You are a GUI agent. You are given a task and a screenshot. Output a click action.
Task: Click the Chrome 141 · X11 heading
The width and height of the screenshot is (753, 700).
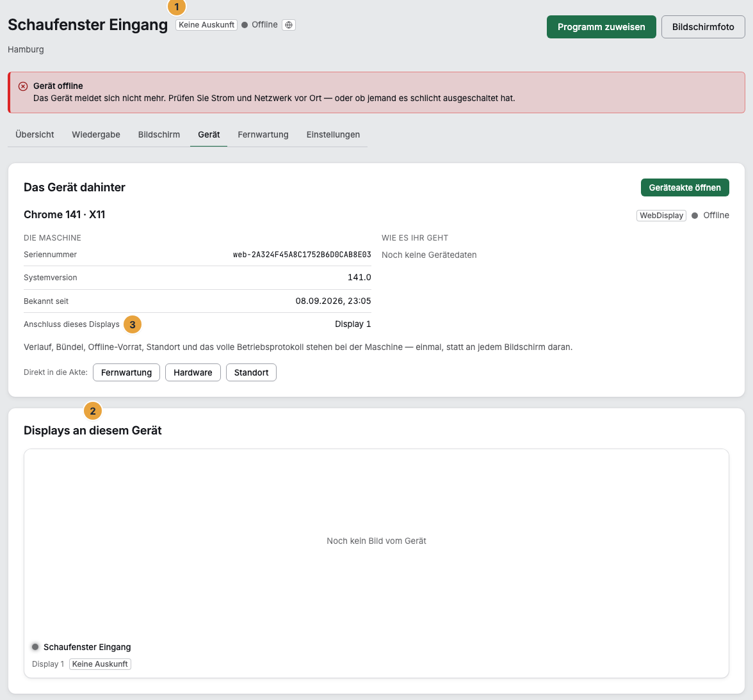[64, 214]
